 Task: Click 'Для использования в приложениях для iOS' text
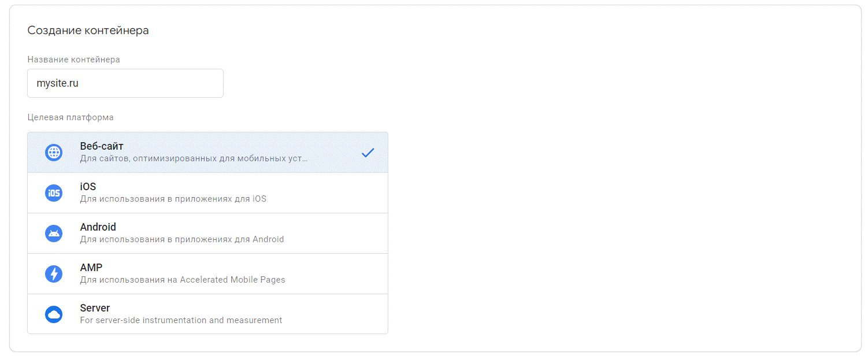click(x=173, y=199)
